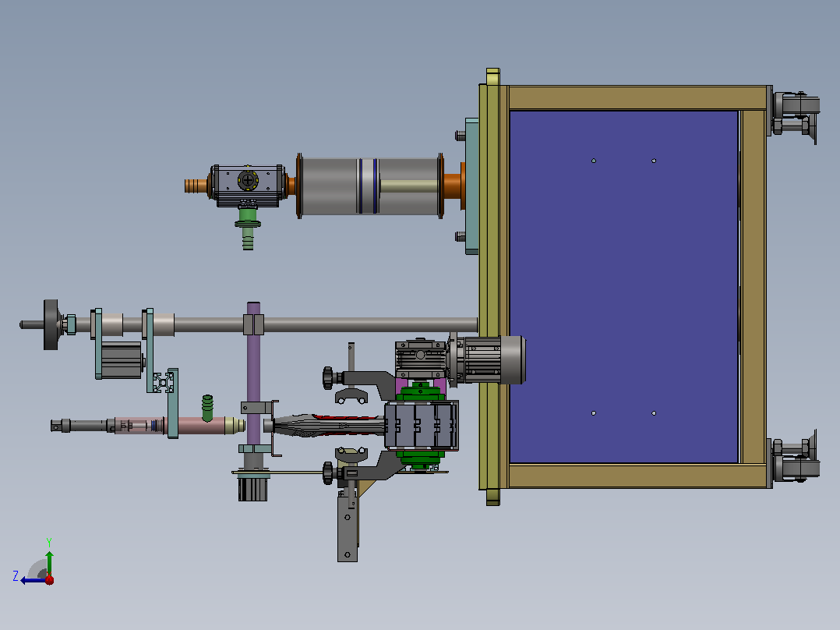Click the green Y axis arrow of the triad

point(49,562)
